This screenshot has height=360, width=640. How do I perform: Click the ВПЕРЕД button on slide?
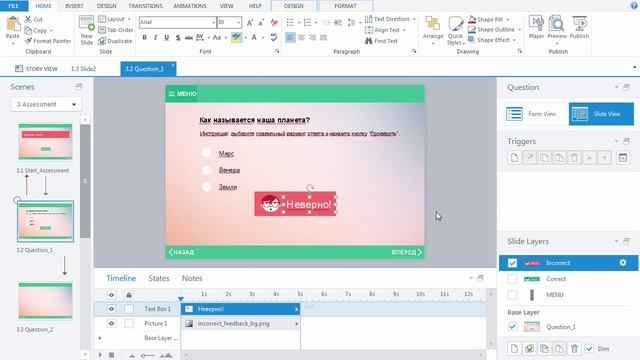pos(407,252)
